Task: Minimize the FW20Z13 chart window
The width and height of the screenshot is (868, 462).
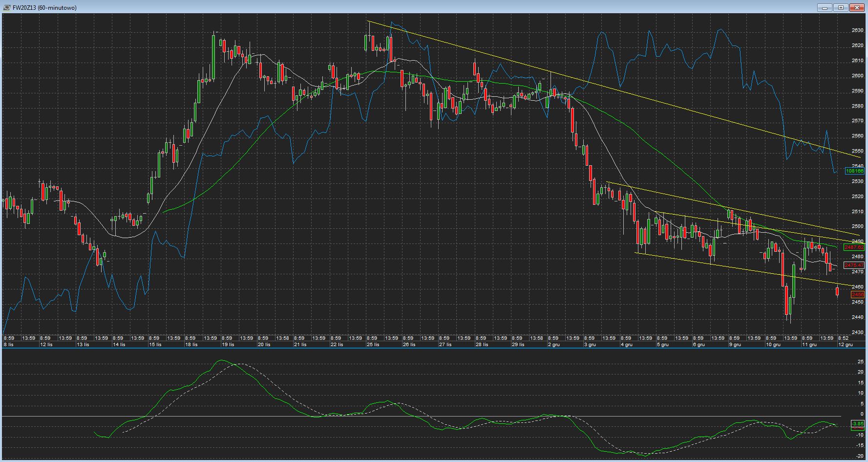Action: click(x=825, y=7)
